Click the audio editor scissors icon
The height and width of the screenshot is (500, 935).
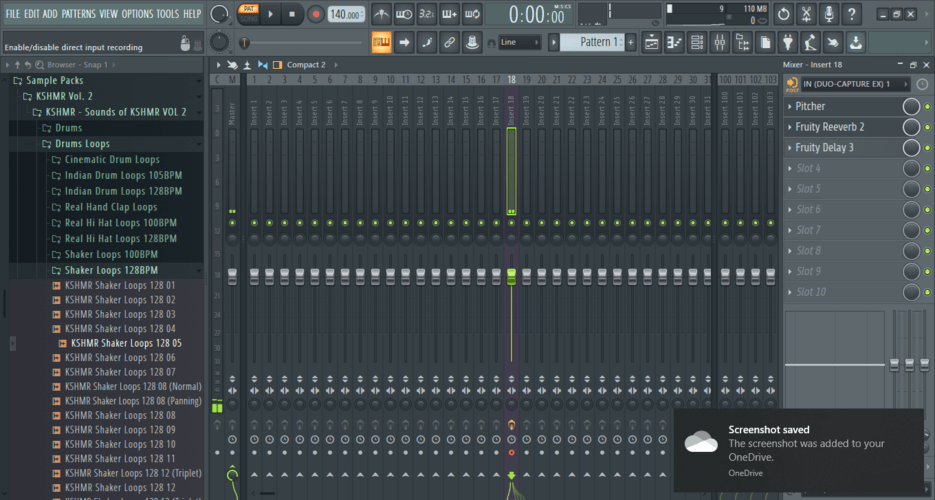tap(806, 14)
